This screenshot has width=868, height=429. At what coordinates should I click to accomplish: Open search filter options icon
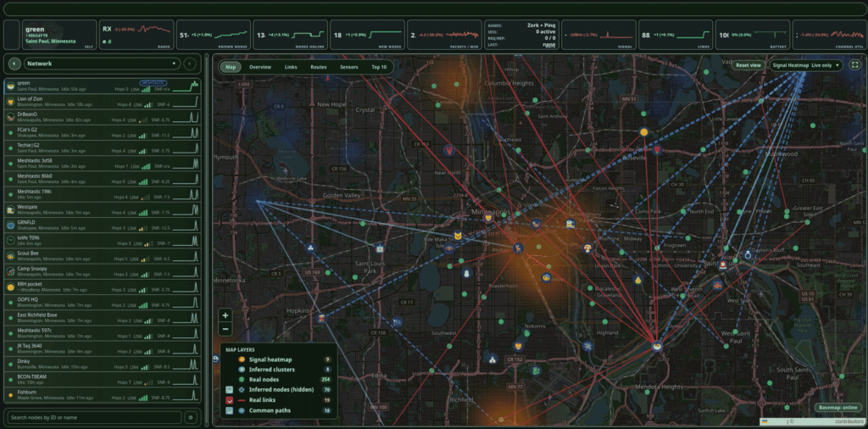pos(191,417)
